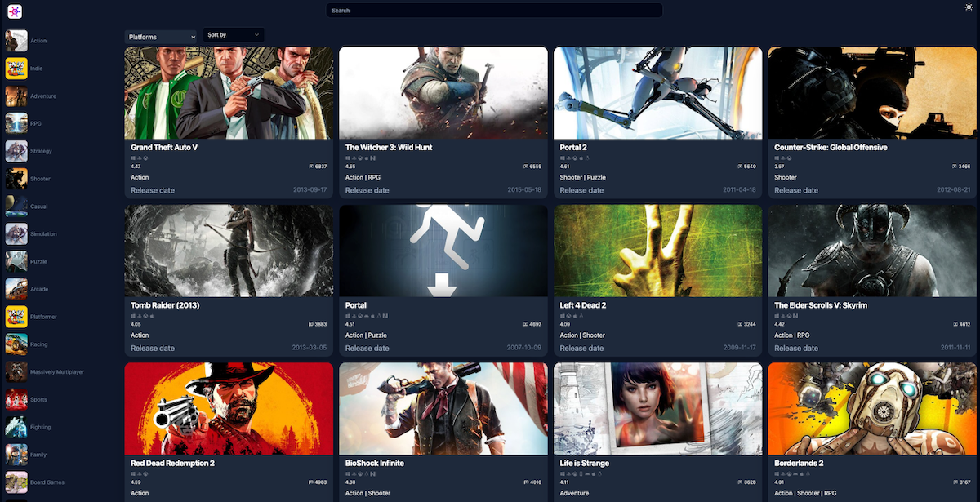Click the Puzzle genre icon

click(x=16, y=262)
